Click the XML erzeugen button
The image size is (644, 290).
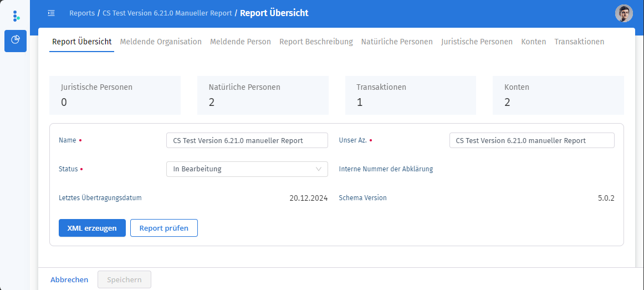coord(92,228)
